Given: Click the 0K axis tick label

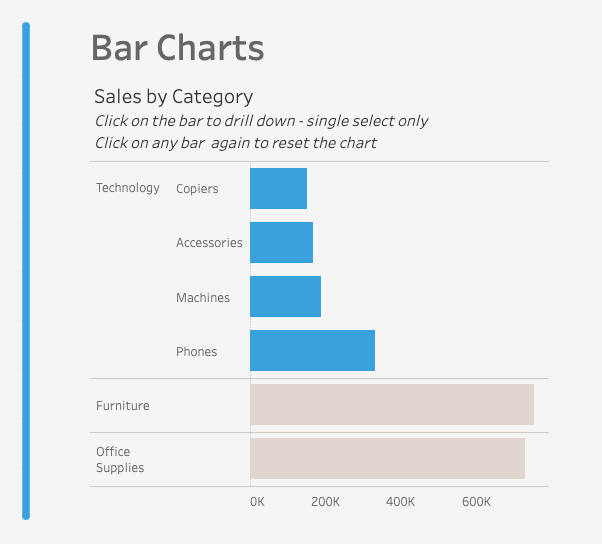Looking at the screenshot, I should pyautogui.click(x=258, y=502).
